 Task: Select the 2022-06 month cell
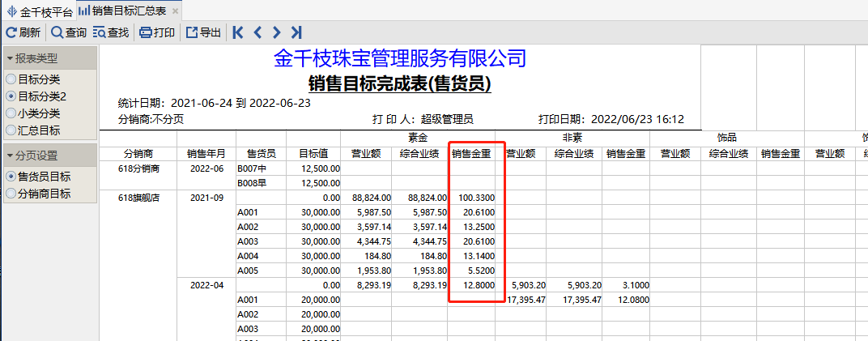(206, 168)
